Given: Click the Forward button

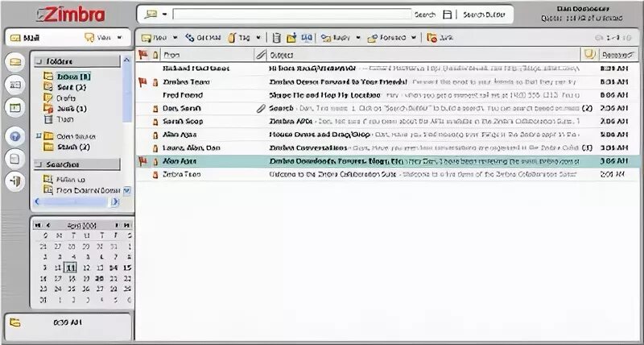Looking at the screenshot, I should tap(387, 38).
